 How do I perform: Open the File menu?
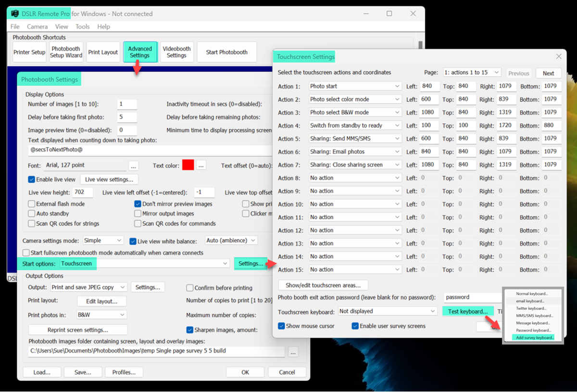click(15, 26)
